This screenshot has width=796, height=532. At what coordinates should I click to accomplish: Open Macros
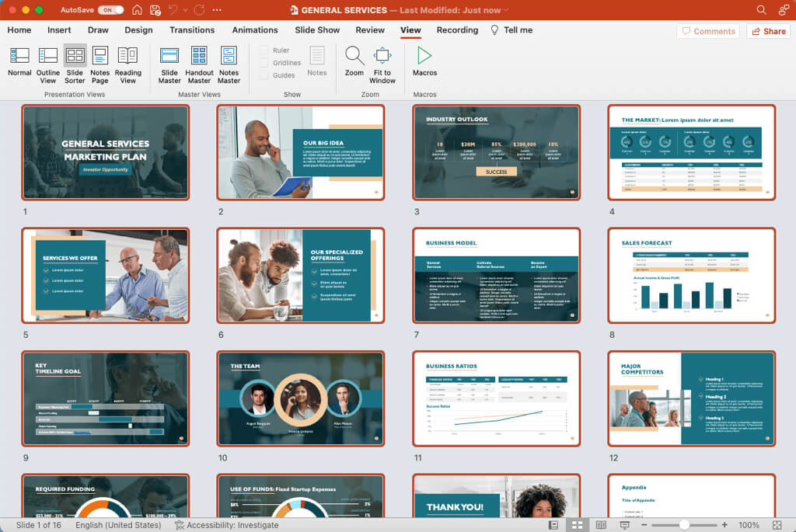(424, 61)
